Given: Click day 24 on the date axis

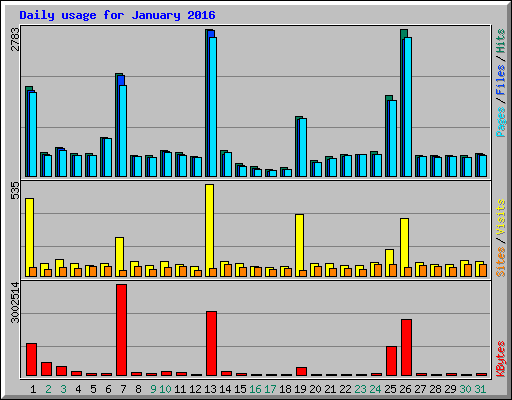Looking at the screenshot, I should (x=375, y=389).
